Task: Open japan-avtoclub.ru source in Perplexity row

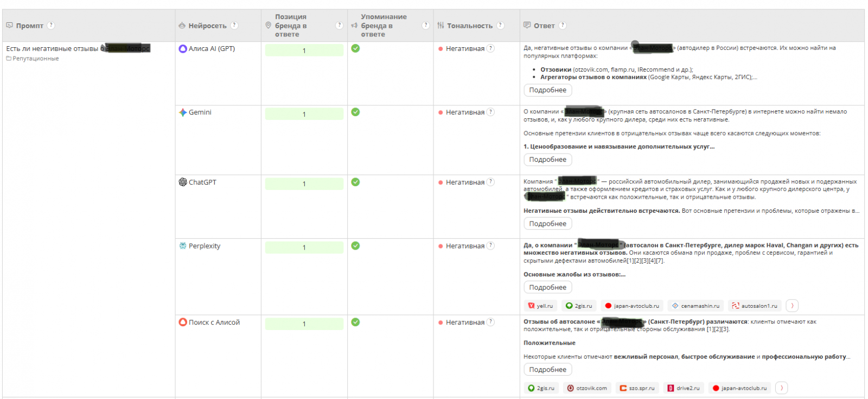Action: (632, 306)
